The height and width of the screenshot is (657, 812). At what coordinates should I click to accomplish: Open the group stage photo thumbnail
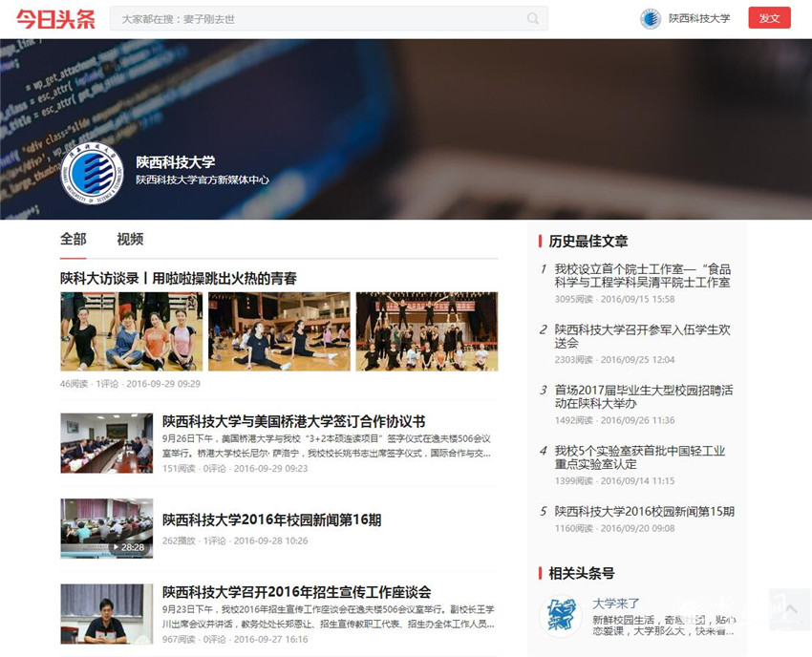coord(426,331)
